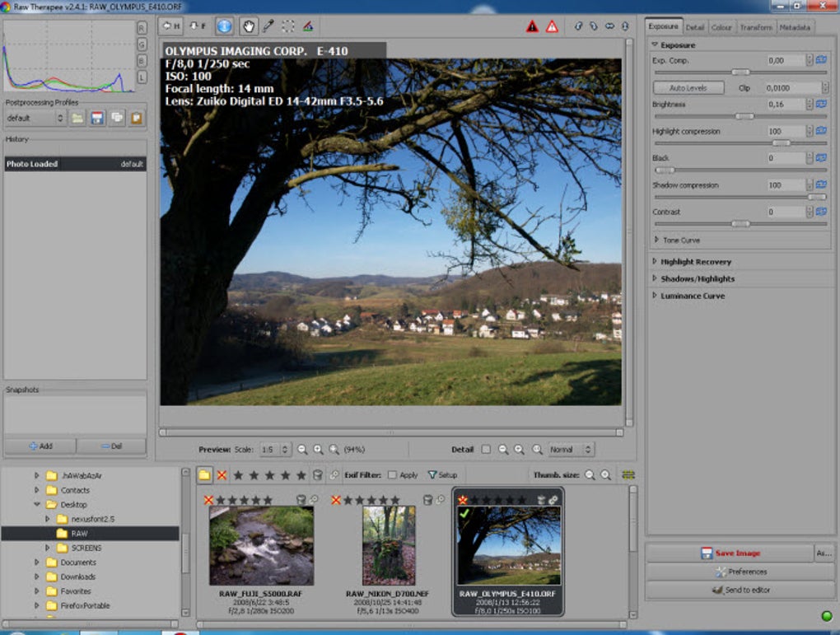Select the straighten angle tool
This screenshot has width=840, height=635.
coord(308,26)
